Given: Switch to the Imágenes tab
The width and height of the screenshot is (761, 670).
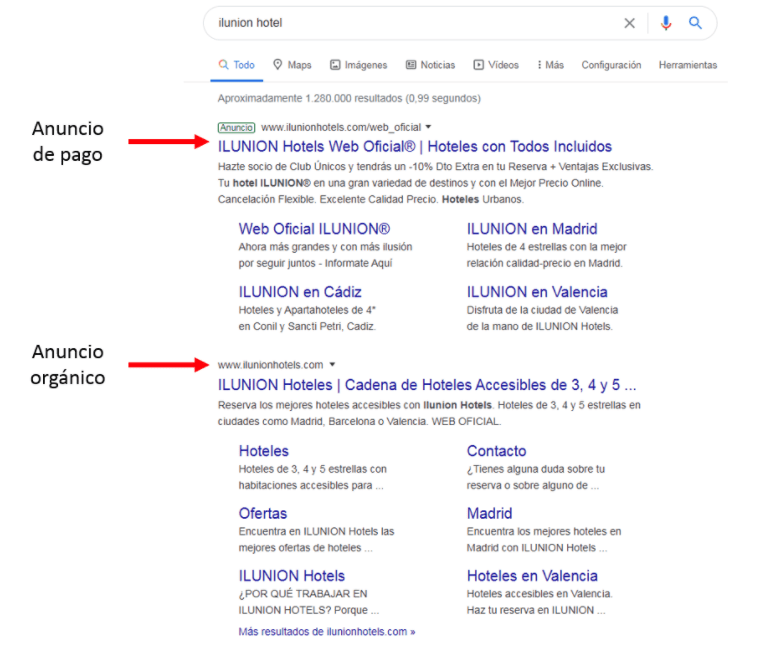Looking at the screenshot, I should (359, 65).
